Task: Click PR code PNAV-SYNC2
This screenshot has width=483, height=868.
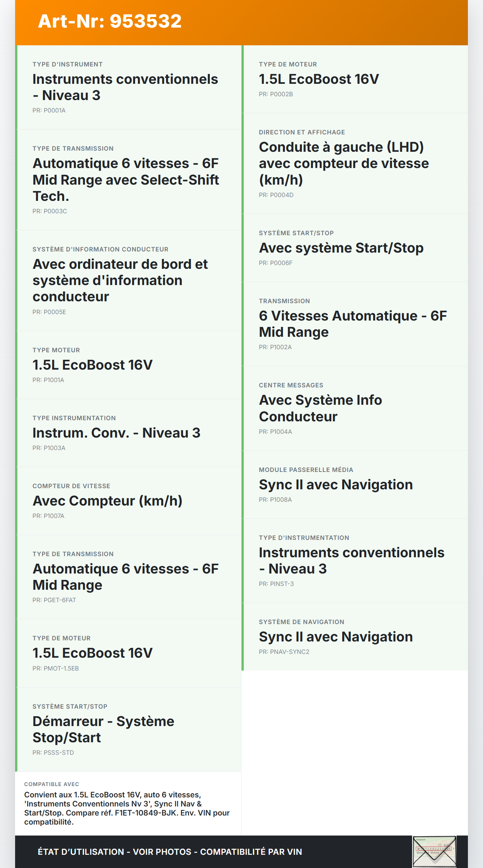Action: pos(284,652)
